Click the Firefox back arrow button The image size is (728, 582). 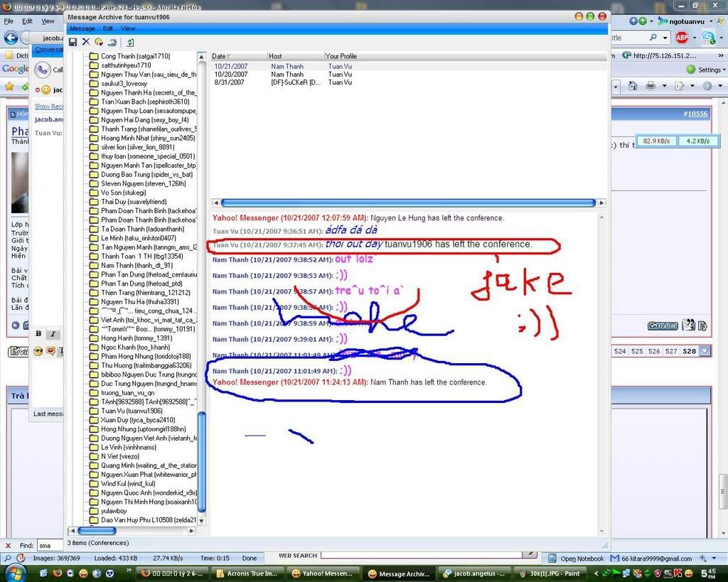[x=11, y=38]
